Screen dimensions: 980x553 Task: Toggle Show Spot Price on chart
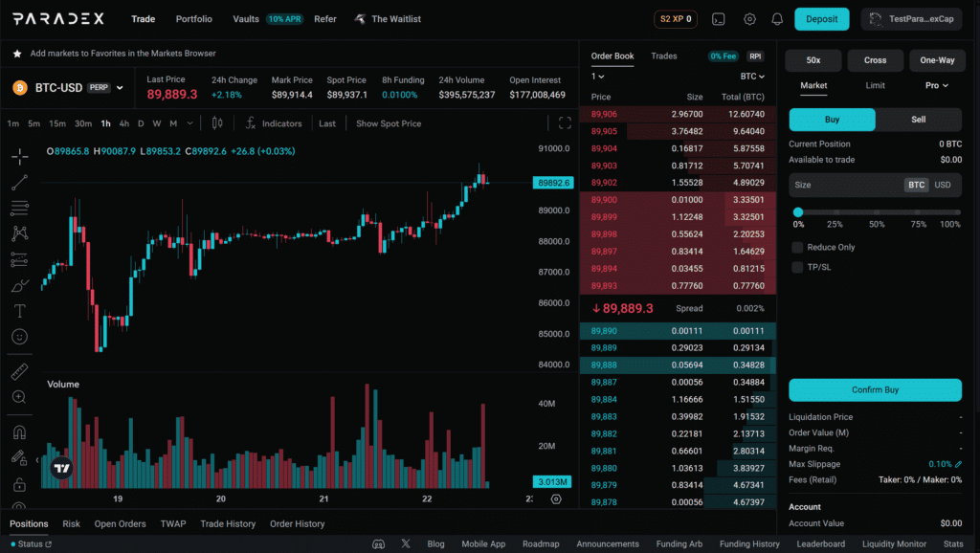click(389, 123)
